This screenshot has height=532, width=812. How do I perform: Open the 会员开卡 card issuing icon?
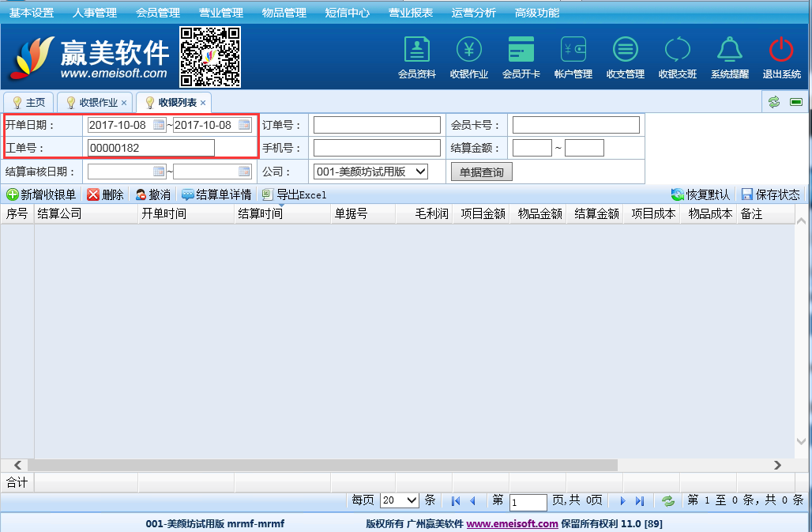tap(521, 51)
